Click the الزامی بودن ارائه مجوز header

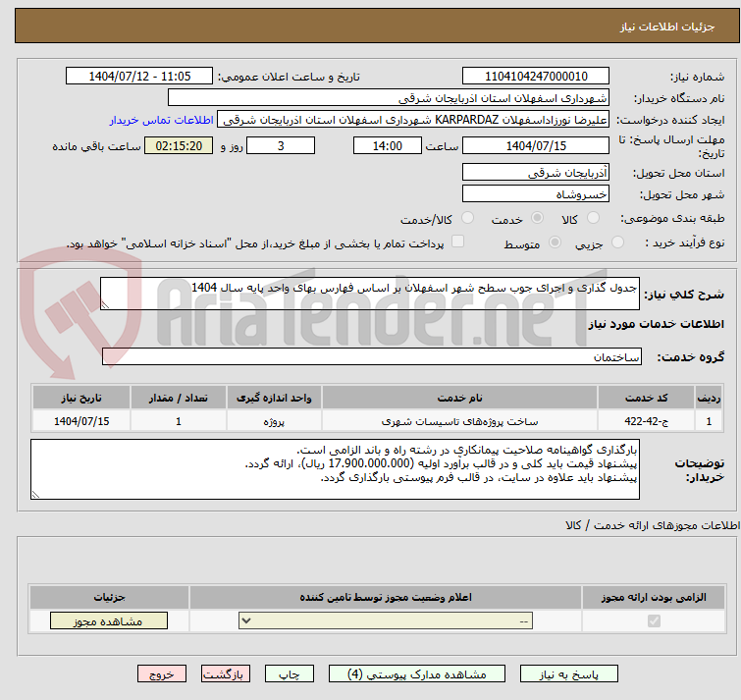tap(654, 597)
